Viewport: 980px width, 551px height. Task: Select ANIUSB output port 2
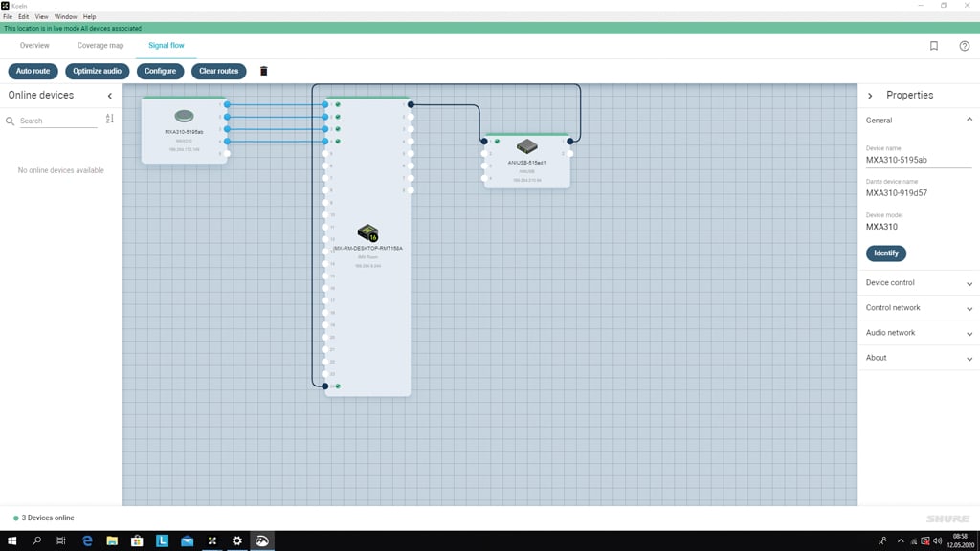click(570, 154)
